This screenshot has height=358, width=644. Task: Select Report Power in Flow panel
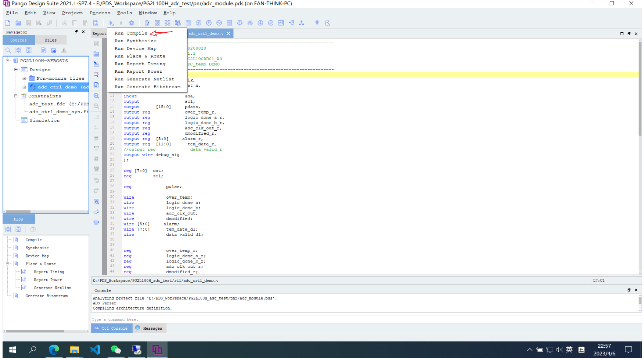pos(48,280)
